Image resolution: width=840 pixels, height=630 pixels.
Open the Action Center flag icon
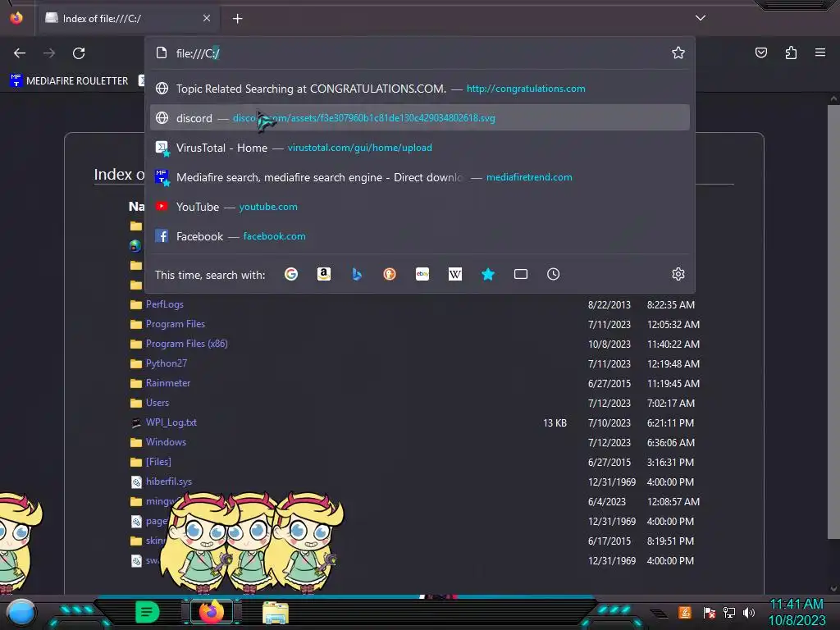coord(710,612)
